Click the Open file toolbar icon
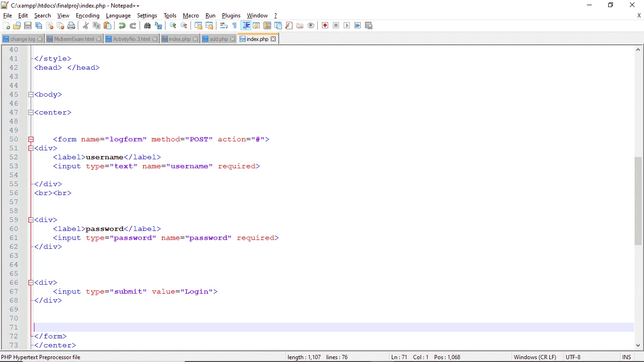 pyautogui.click(x=17, y=25)
